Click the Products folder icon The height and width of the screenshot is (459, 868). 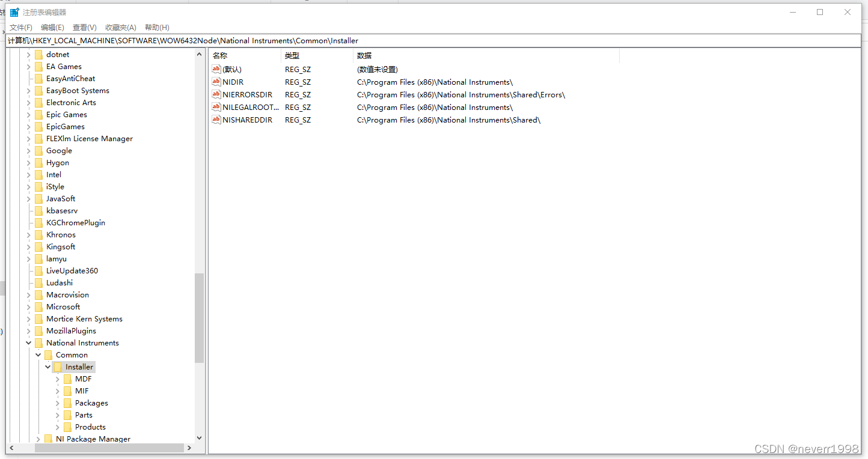[68, 427]
